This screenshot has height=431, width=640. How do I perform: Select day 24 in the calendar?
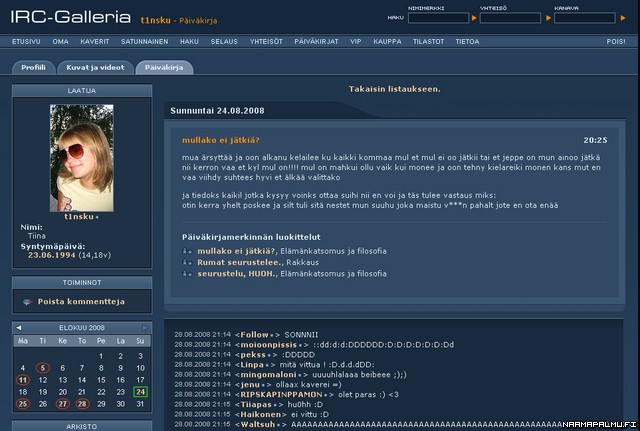pos(141,392)
